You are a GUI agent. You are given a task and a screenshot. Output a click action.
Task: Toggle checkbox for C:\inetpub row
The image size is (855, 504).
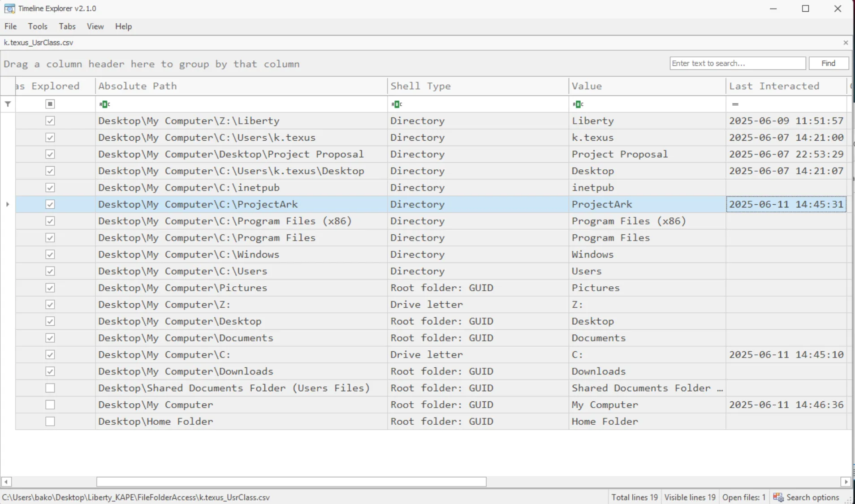tap(50, 188)
